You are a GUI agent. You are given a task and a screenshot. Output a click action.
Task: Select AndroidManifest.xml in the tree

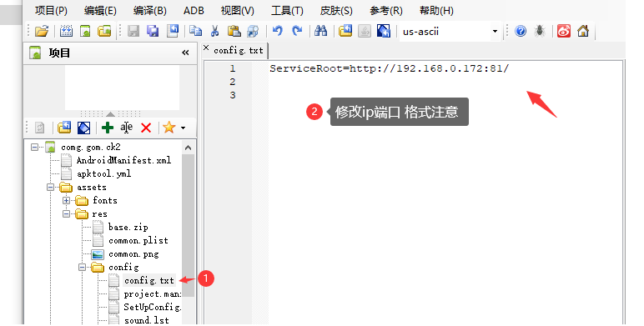coord(123,160)
